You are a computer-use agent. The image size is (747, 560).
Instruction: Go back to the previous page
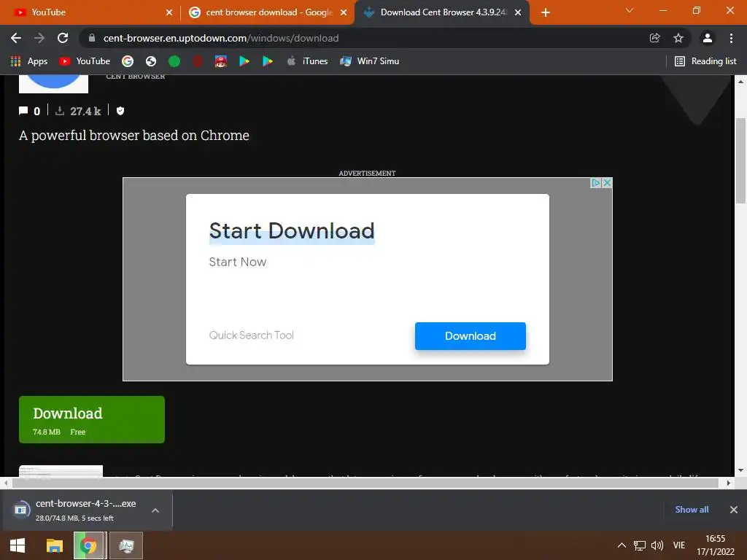click(x=16, y=38)
